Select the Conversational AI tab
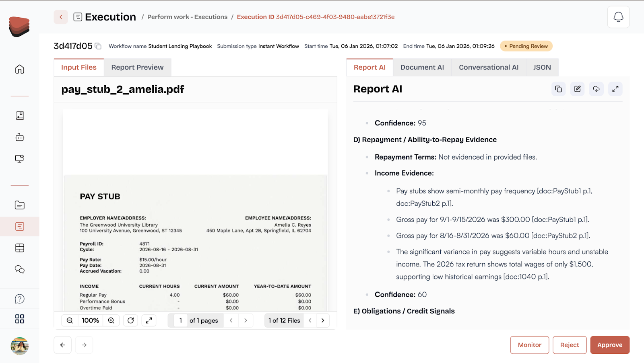Screen dimensions: 644x363 point(489,68)
